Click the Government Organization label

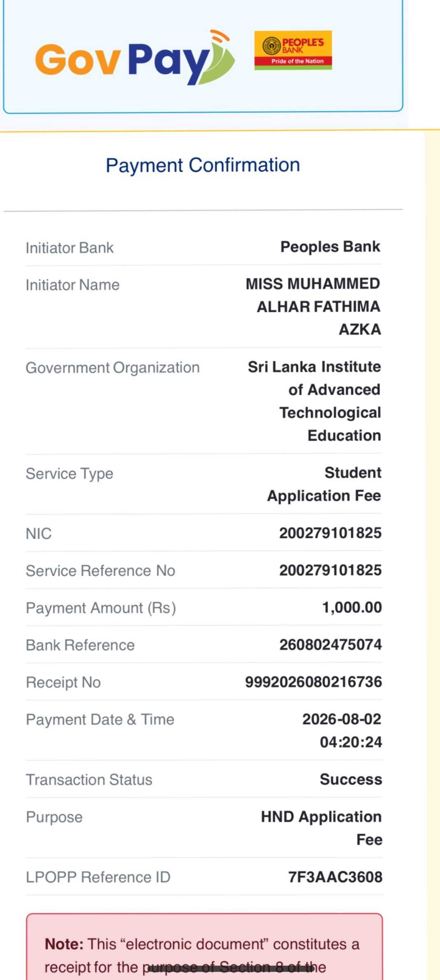click(113, 368)
